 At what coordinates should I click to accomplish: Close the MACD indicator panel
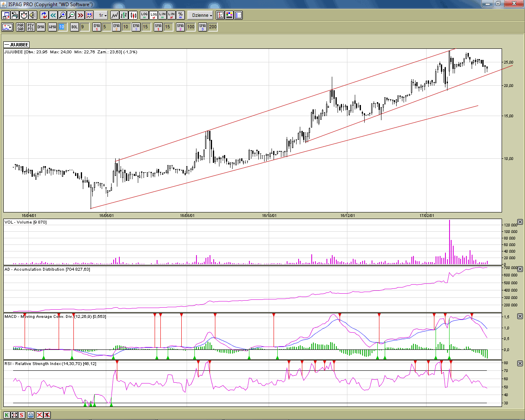(520, 316)
